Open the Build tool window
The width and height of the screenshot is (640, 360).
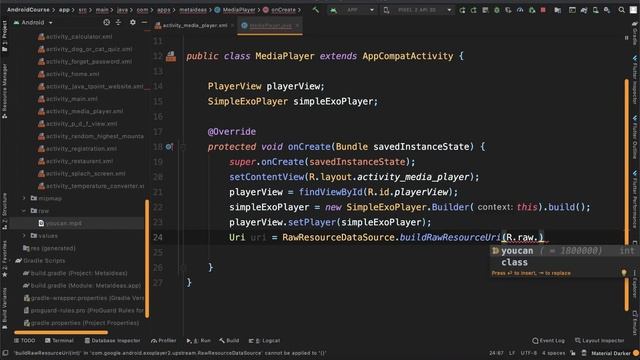[x=229, y=340]
